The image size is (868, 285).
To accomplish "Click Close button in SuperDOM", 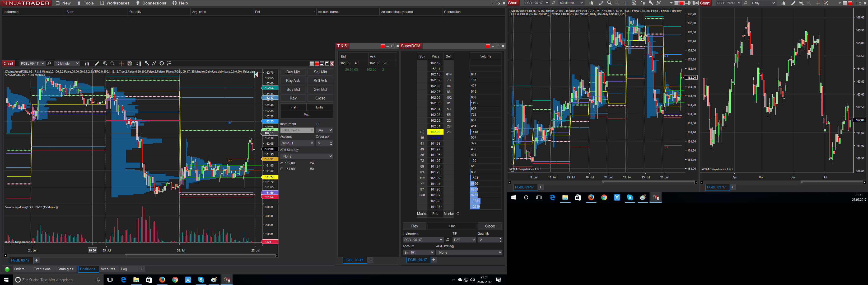I will tap(489, 226).
